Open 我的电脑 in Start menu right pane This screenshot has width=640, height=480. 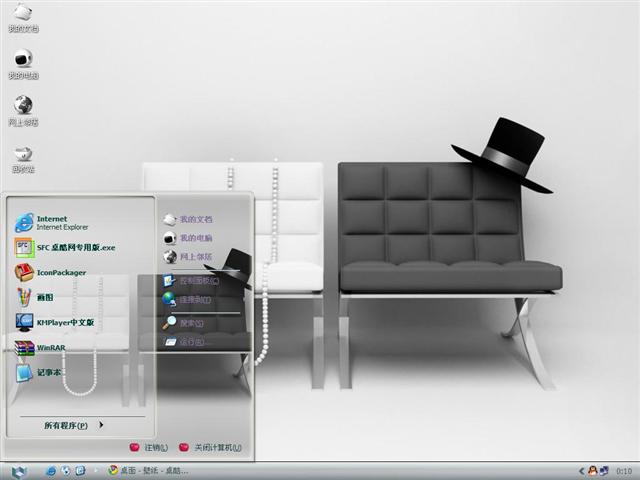pyautogui.click(x=194, y=238)
